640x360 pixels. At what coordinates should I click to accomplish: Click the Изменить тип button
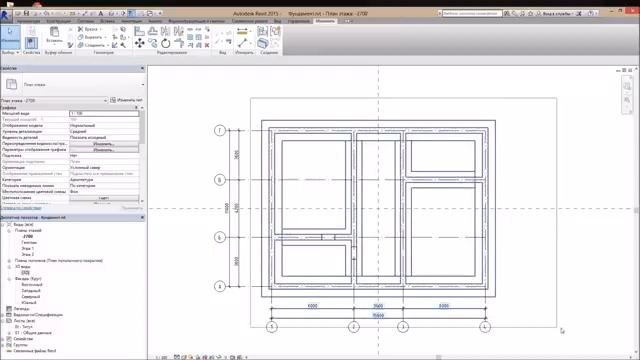127,100
